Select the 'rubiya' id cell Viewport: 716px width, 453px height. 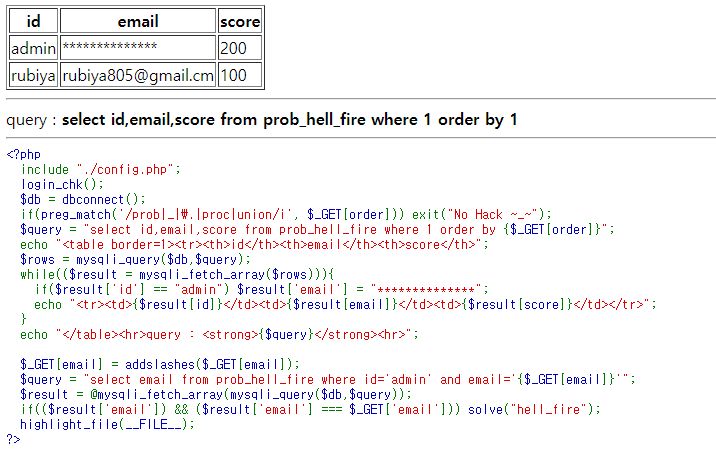34,75
